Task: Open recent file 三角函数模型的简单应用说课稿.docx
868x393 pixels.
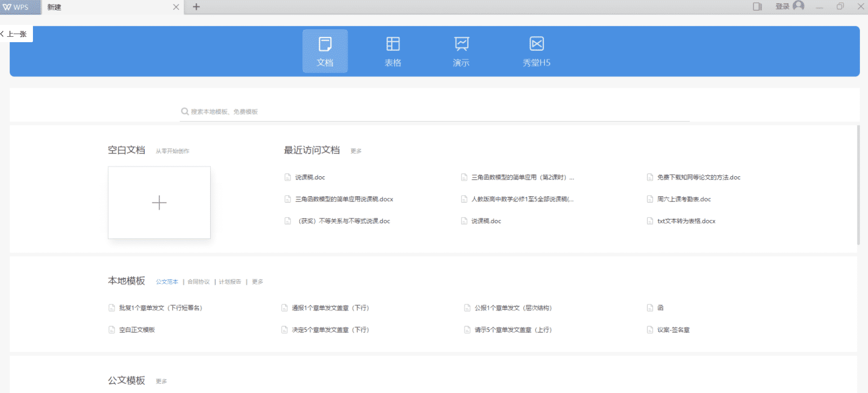Action: point(344,199)
